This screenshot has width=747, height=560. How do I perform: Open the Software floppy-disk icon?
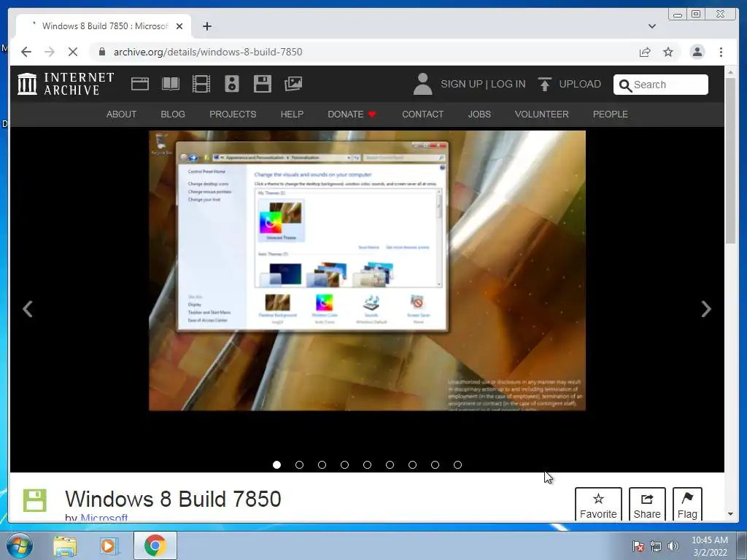(x=263, y=84)
